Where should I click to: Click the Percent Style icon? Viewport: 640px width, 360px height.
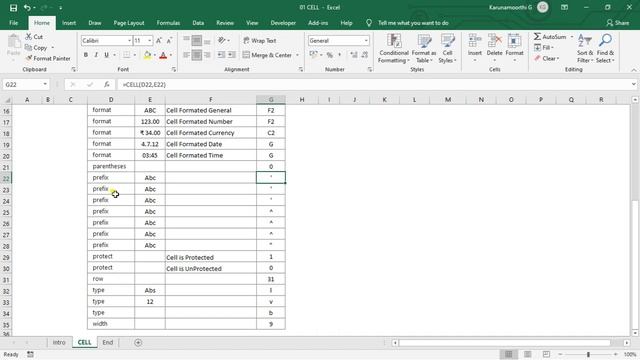tap(329, 55)
